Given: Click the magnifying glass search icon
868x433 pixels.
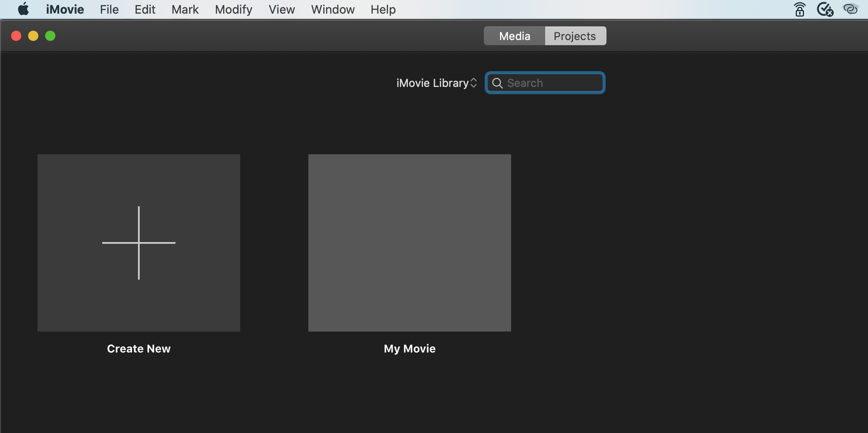Looking at the screenshot, I should (497, 83).
